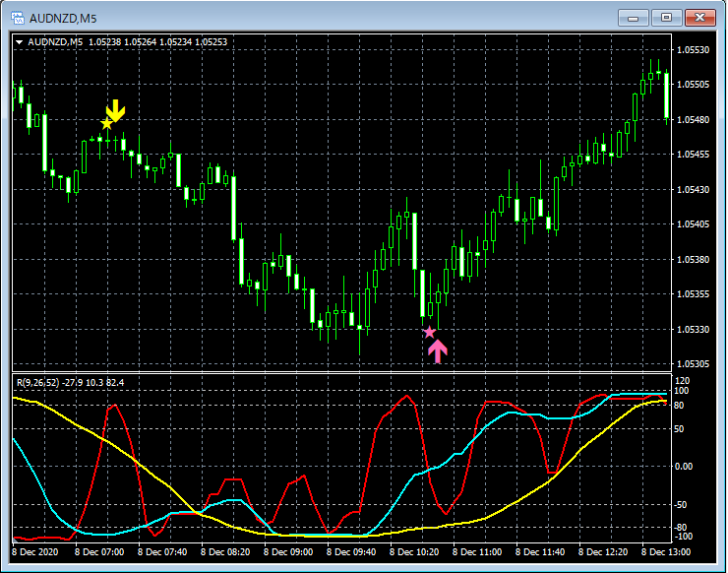
Task: Click indicator scale value 120
Action: click(682, 381)
